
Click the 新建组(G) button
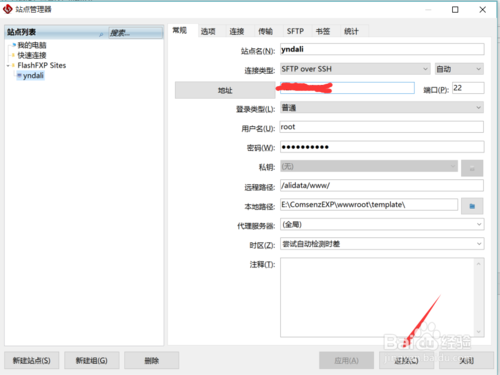click(92, 360)
